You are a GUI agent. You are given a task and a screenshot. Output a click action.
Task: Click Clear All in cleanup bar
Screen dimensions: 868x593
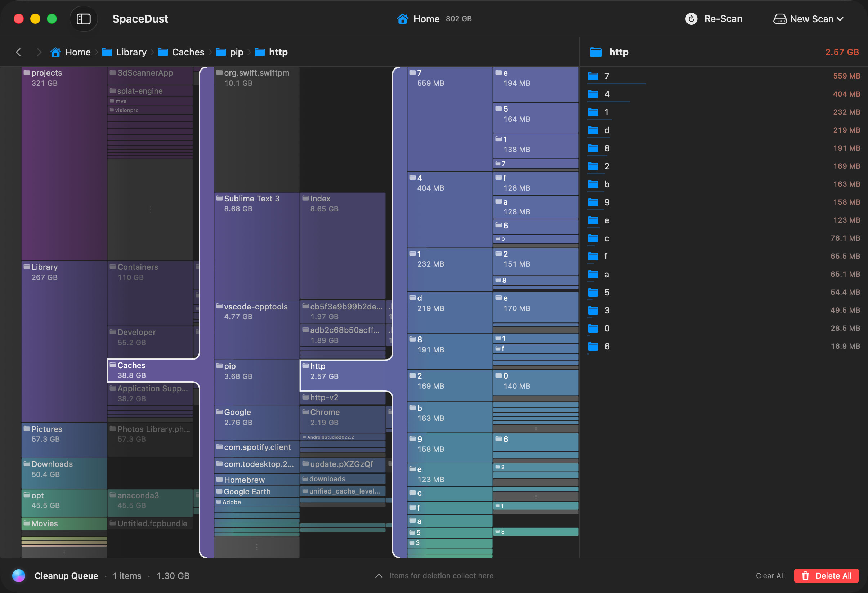click(770, 575)
